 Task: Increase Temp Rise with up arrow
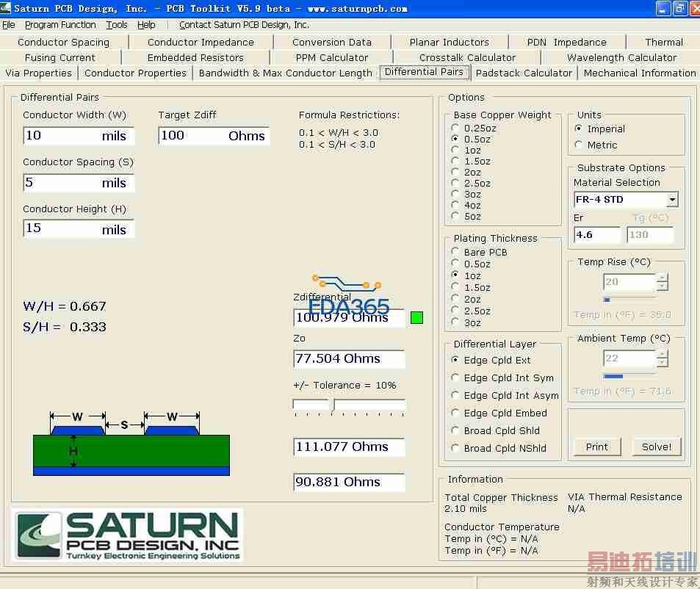pyautogui.click(x=663, y=278)
